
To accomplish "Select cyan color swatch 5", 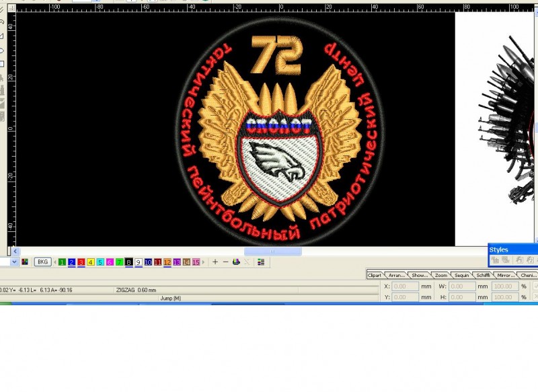I will coord(100,262).
